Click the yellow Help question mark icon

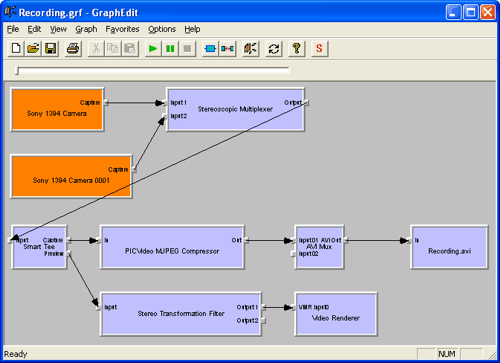(x=296, y=49)
